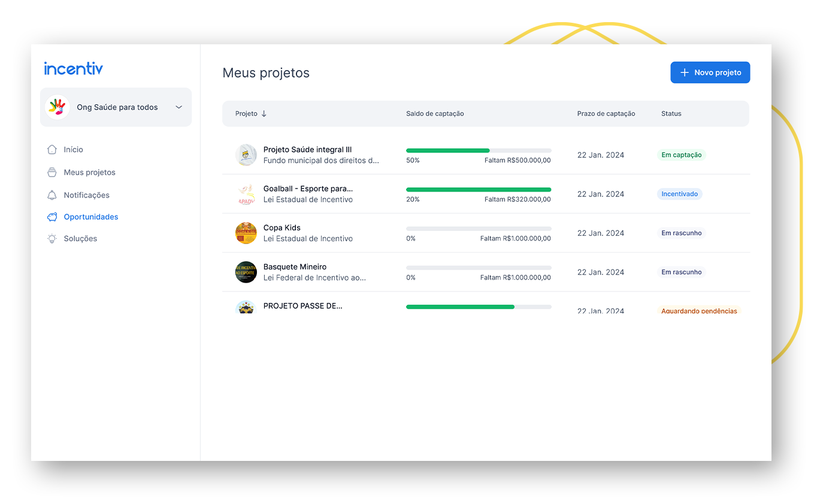Click the Goalball full progress bar
Screen dimensions: 817x504
click(x=479, y=189)
